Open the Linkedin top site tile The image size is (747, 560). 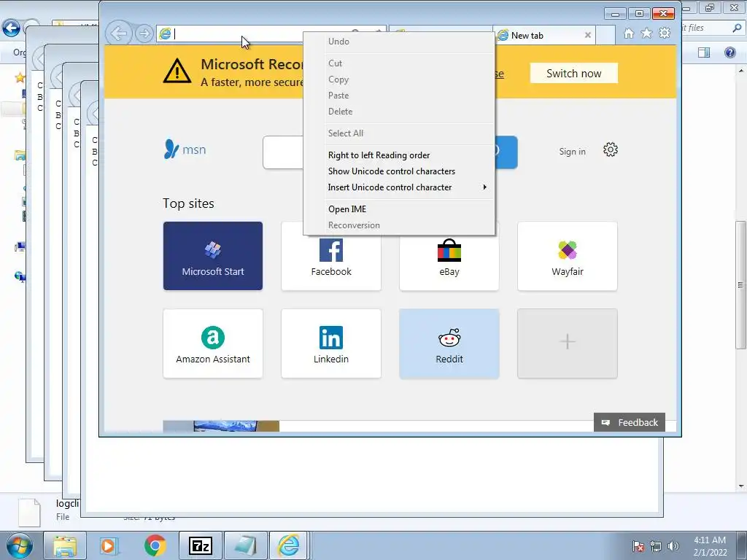point(331,343)
